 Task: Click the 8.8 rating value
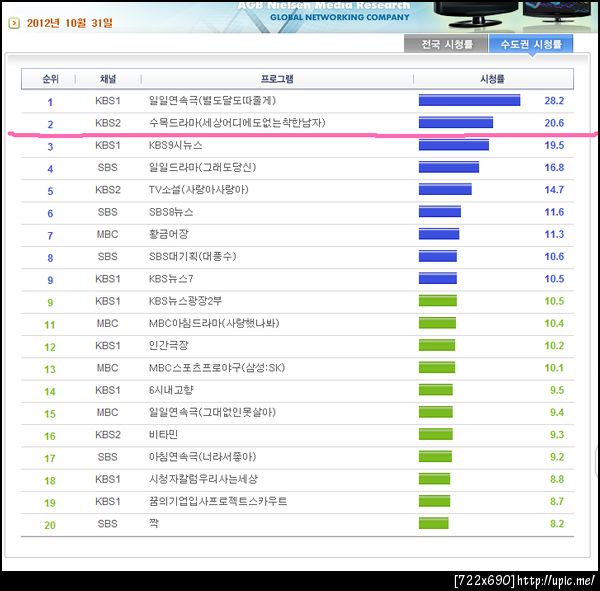click(x=557, y=479)
